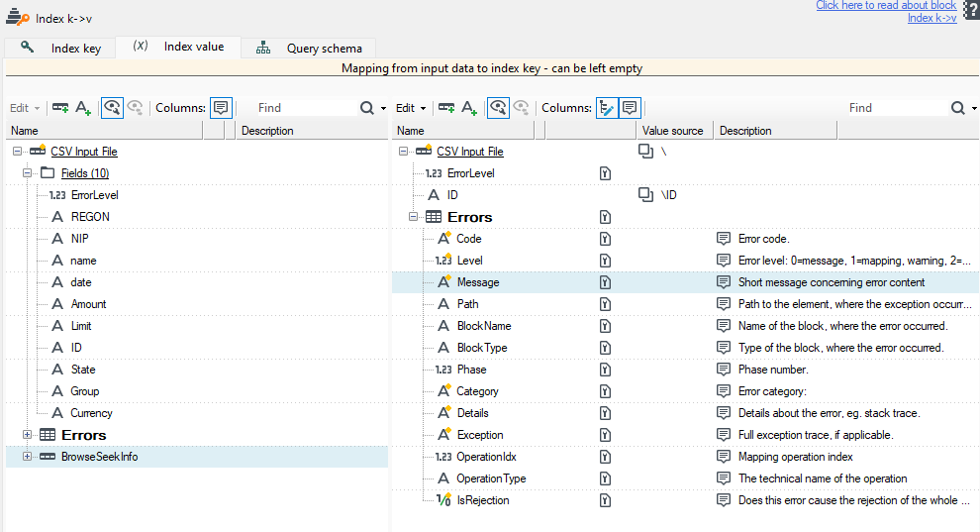Click description comment icon for Category
This screenshot has width=980, height=532.
724,390
